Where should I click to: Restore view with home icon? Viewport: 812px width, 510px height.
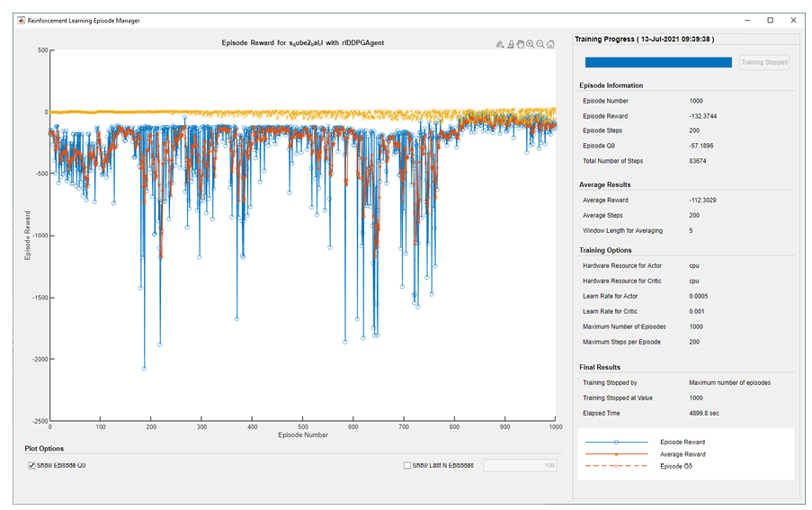pos(550,43)
